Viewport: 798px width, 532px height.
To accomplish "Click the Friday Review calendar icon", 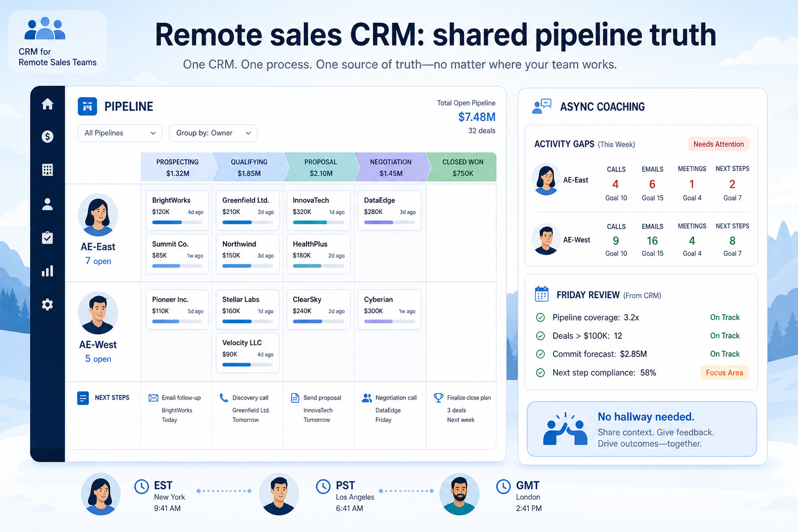I will (x=542, y=294).
